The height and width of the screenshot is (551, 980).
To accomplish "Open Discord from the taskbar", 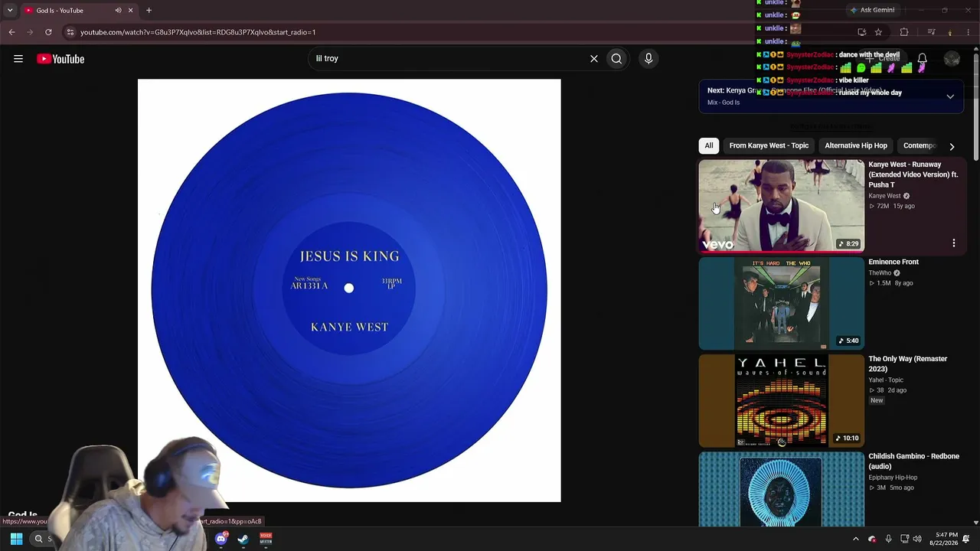I will (221, 539).
